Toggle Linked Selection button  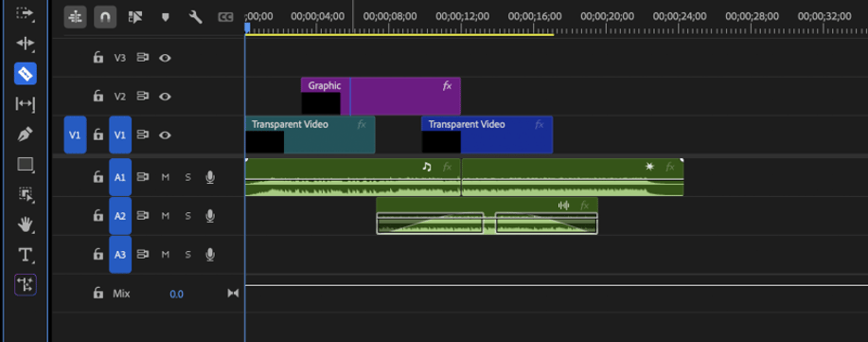135,18
